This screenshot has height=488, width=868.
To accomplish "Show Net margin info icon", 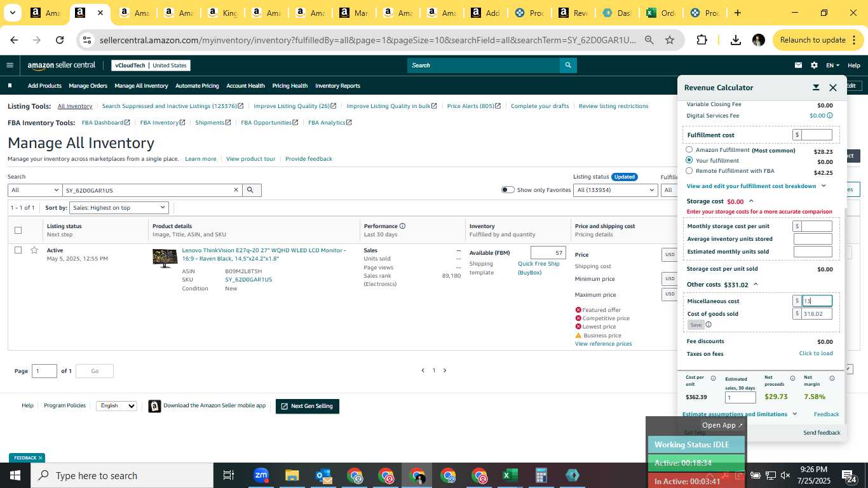I will click(x=832, y=379).
